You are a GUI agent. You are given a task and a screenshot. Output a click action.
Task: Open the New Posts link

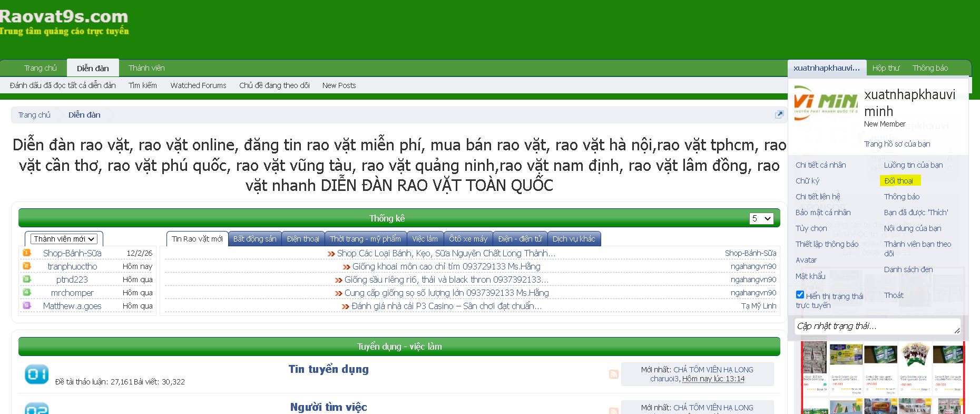339,85
